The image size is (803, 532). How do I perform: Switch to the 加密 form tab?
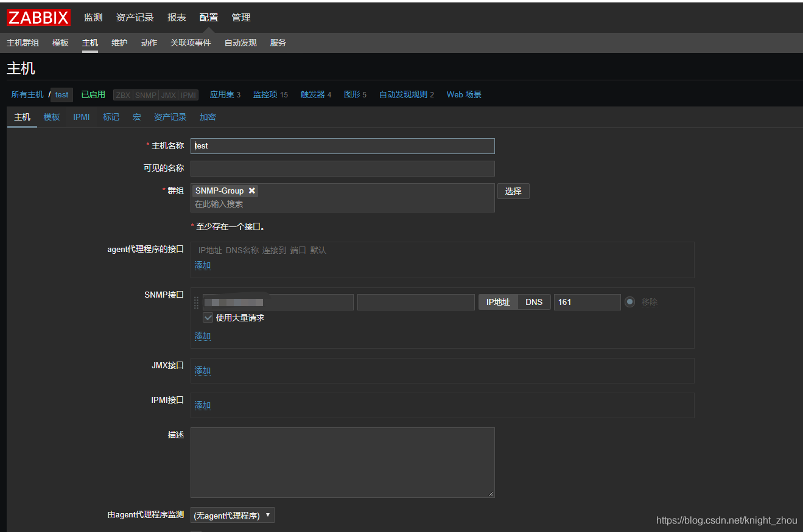click(x=208, y=117)
